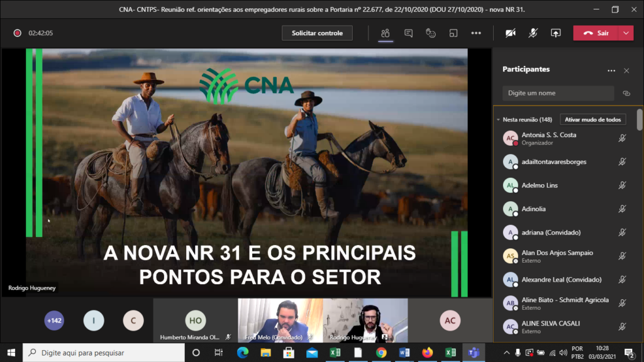Expand the Sair leave options dropdown

pyautogui.click(x=626, y=33)
